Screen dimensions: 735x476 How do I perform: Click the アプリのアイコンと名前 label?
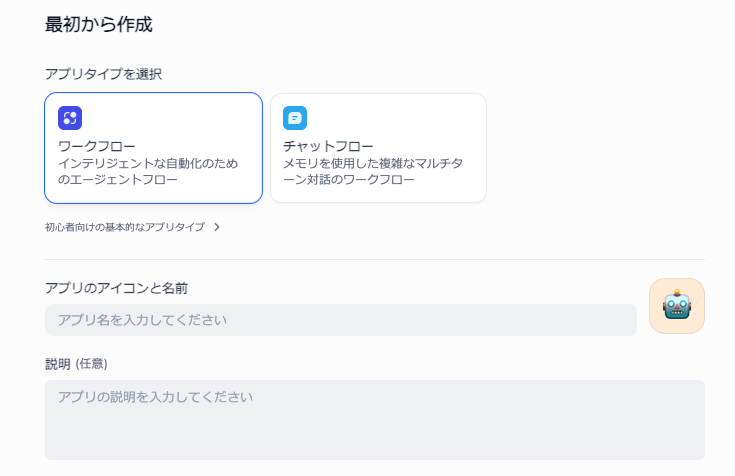117,288
